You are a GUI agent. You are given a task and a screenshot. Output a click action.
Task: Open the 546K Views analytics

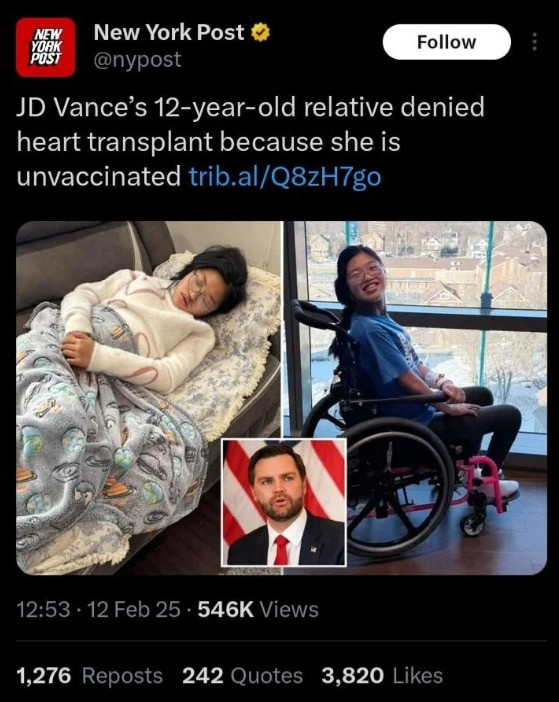(258, 609)
